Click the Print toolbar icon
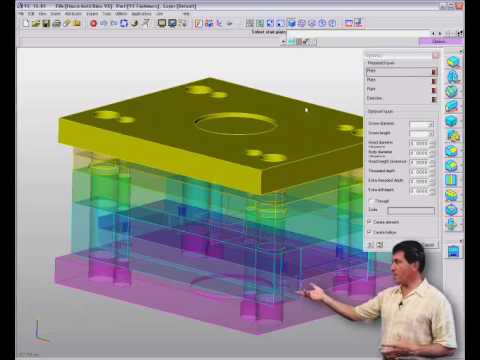Viewport: 480px width, 360px height. (56, 23)
